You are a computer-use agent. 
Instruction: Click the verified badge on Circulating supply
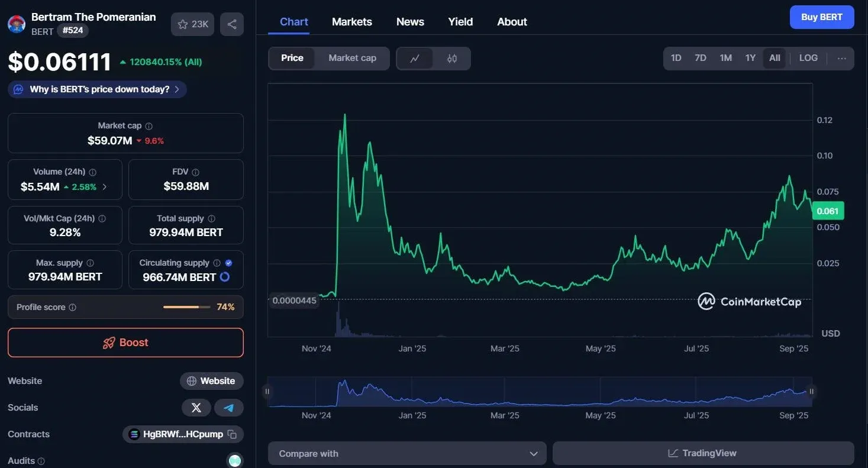click(x=228, y=263)
